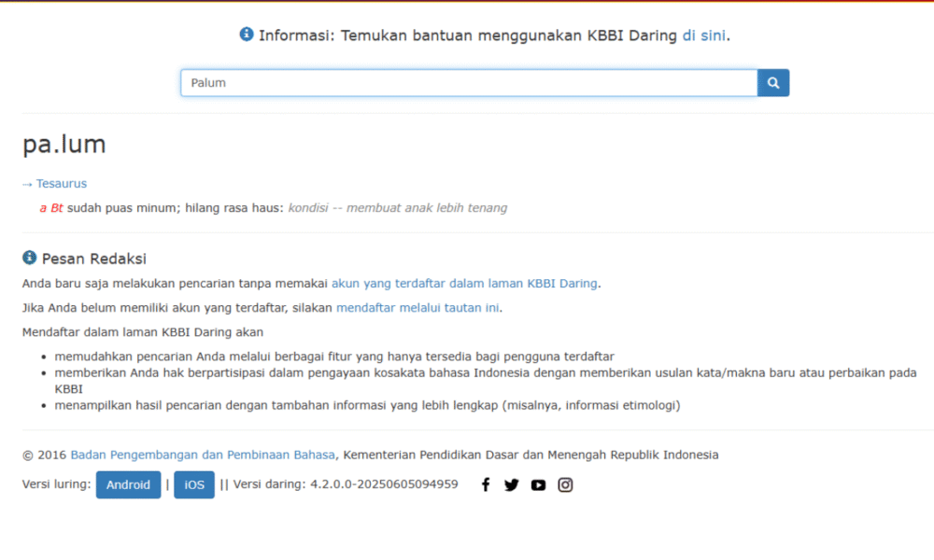Image resolution: width=934 pixels, height=560 pixels.
Task: Focus the search field containing Palum
Action: [469, 83]
